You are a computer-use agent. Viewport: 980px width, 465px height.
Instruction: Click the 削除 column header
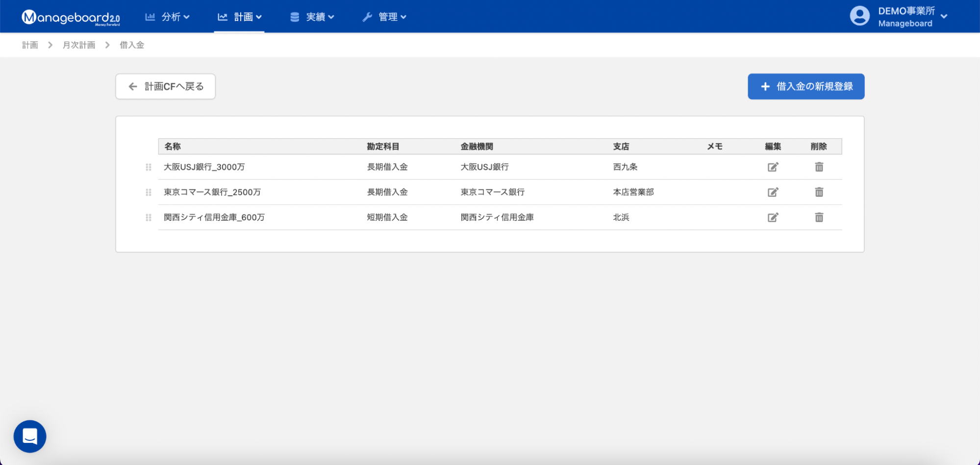(x=819, y=146)
